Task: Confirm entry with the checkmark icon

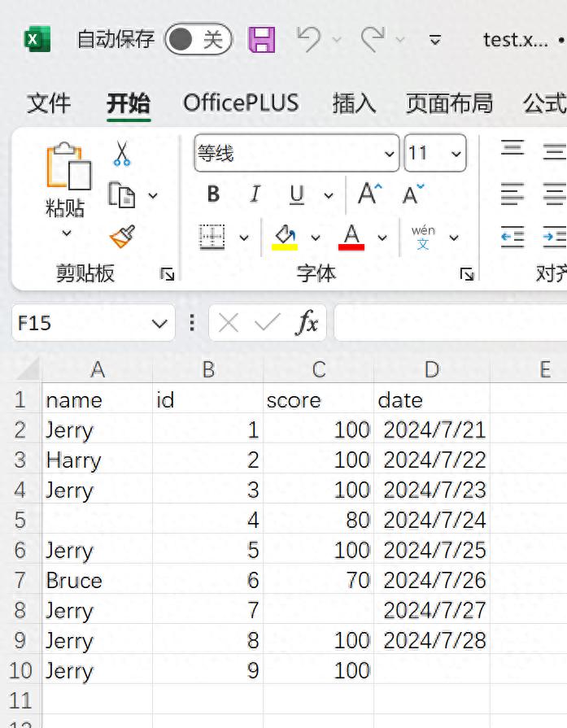Action: pos(268,323)
